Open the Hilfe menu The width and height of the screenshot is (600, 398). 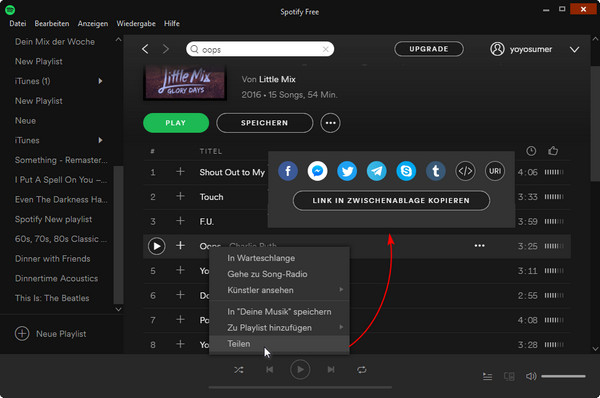(172, 23)
